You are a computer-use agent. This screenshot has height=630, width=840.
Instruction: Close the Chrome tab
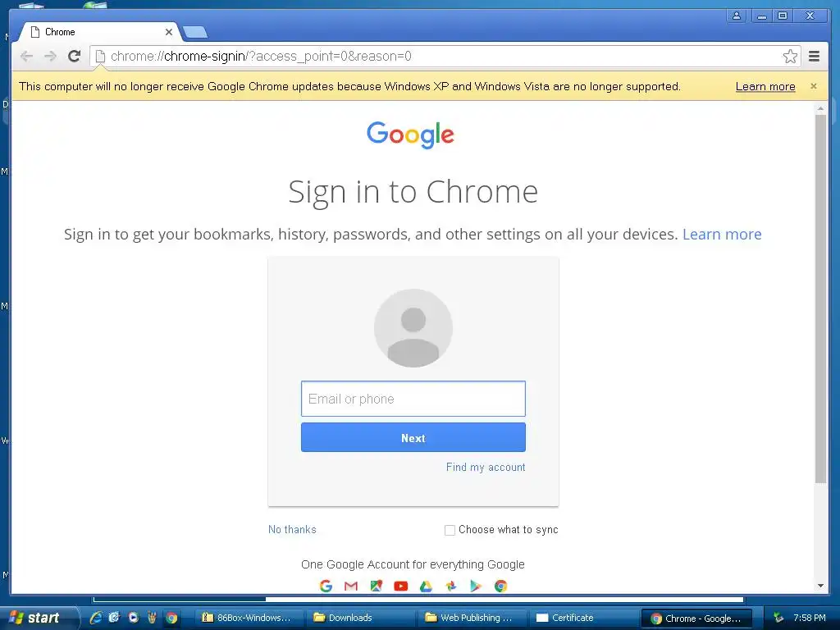pyautogui.click(x=169, y=32)
